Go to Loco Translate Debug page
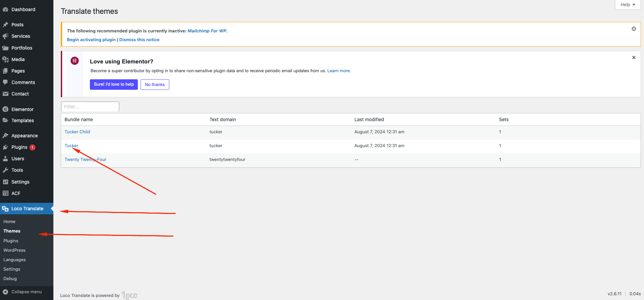644x300 pixels. (x=10, y=279)
